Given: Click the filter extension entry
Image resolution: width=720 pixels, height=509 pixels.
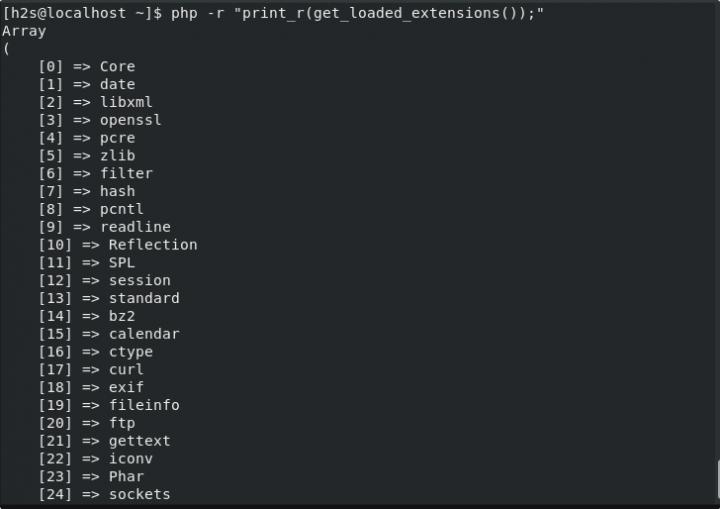Looking at the screenshot, I should (126, 173).
